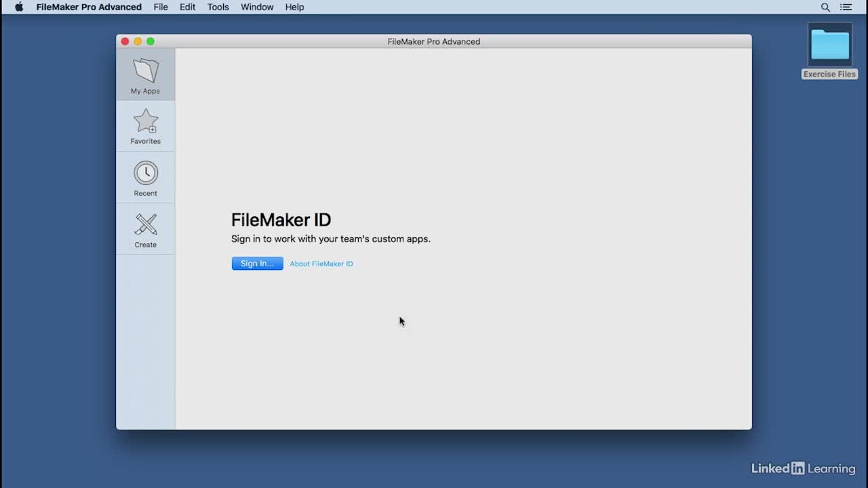Open Spotlight search in menu bar

click(x=825, y=7)
